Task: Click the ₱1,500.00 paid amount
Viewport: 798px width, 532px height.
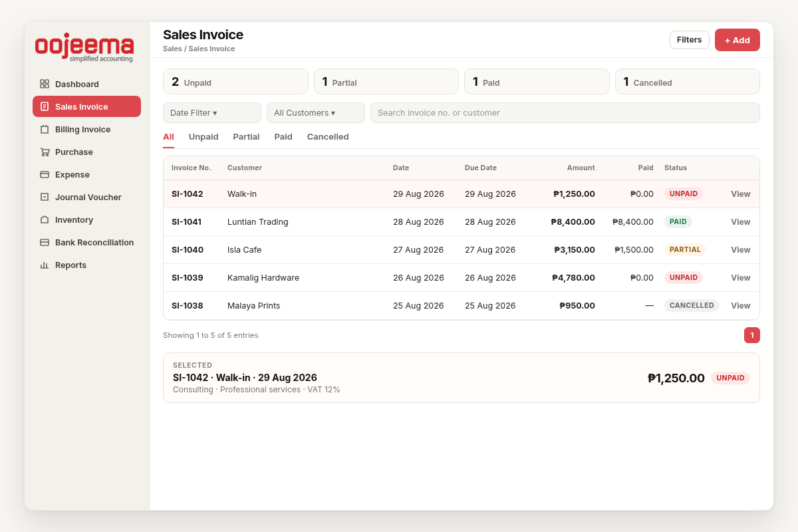Action: 634,250
